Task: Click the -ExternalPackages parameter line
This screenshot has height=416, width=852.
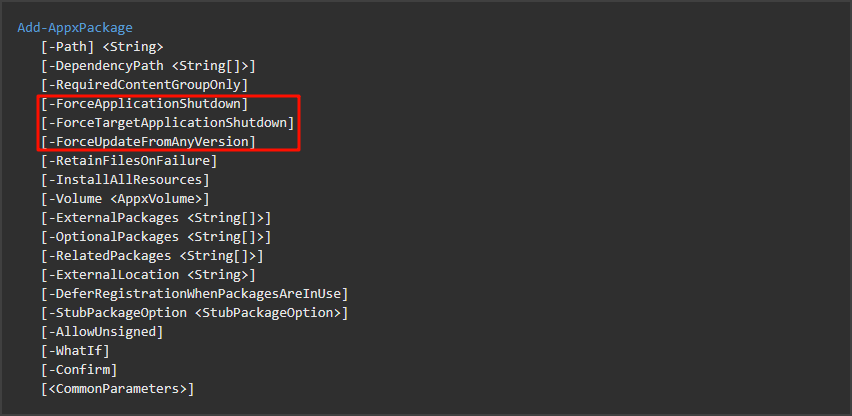Action: pyautogui.click(x=156, y=218)
